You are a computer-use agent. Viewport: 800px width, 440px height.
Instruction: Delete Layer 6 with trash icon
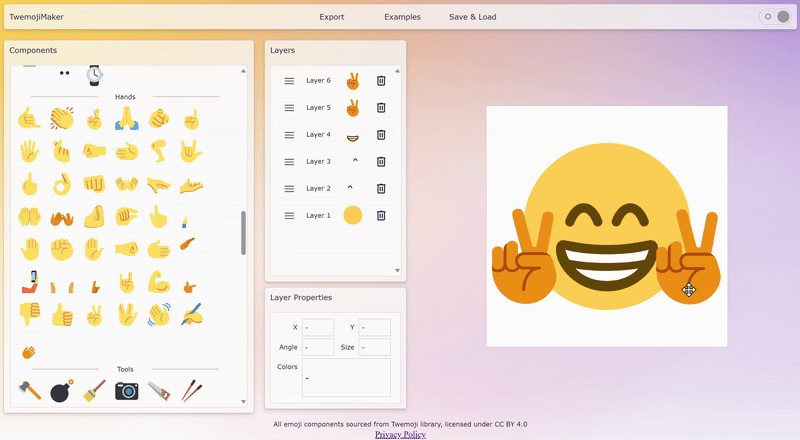tap(381, 81)
